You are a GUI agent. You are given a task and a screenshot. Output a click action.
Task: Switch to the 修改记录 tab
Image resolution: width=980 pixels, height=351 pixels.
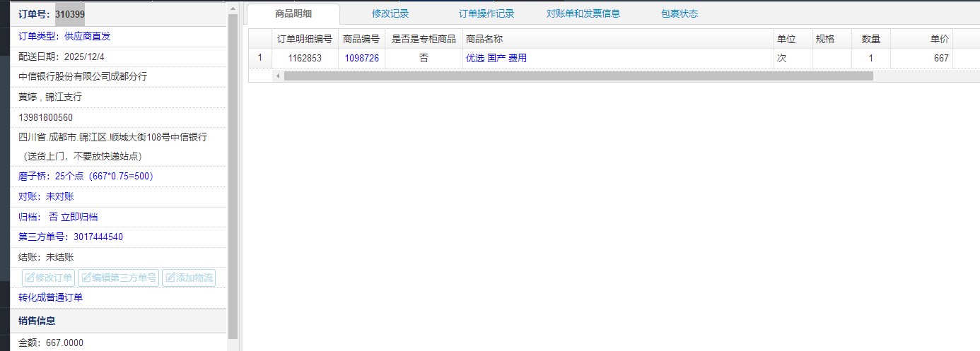[390, 13]
